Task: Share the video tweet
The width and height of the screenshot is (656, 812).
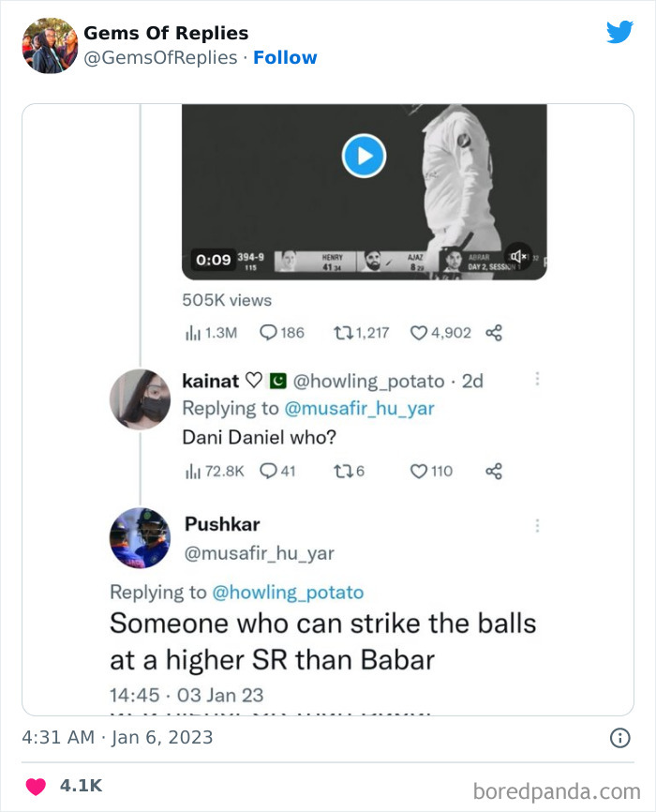Action: coord(494,333)
